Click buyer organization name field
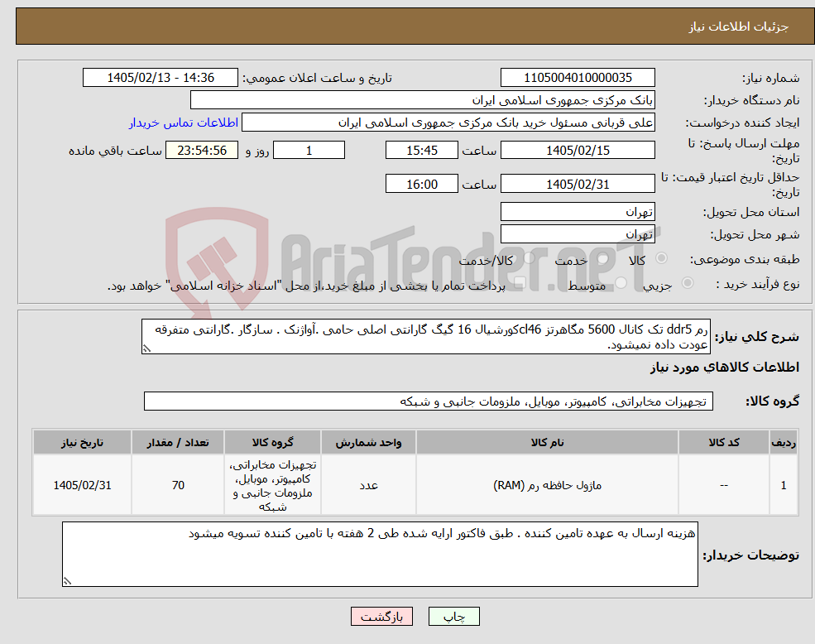The width and height of the screenshot is (815, 644). coord(423,100)
